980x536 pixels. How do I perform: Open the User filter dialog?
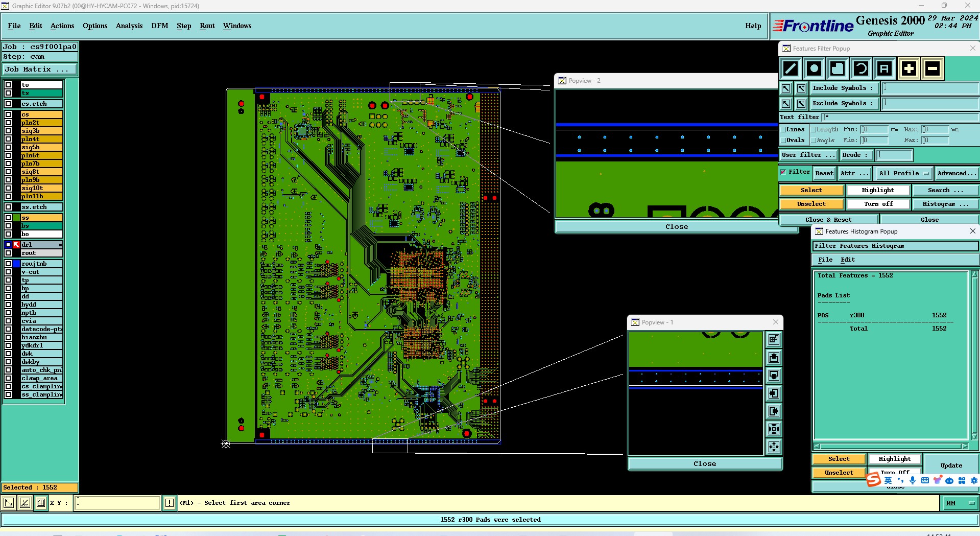tap(808, 155)
